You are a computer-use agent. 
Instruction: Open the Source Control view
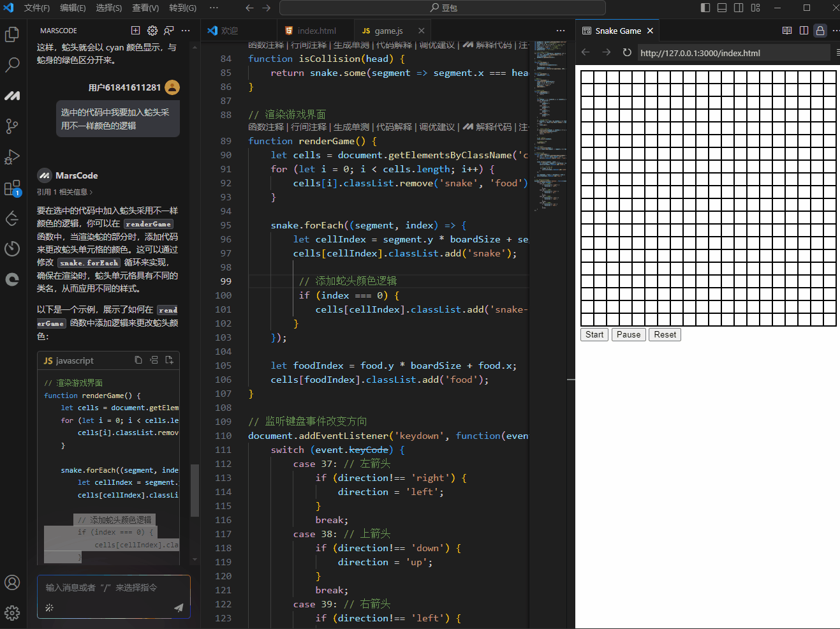(12, 126)
